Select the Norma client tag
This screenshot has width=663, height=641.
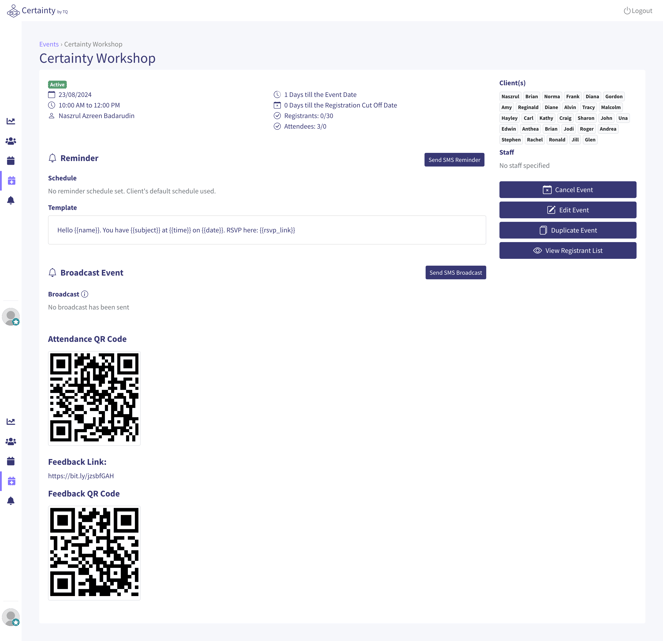click(x=552, y=96)
